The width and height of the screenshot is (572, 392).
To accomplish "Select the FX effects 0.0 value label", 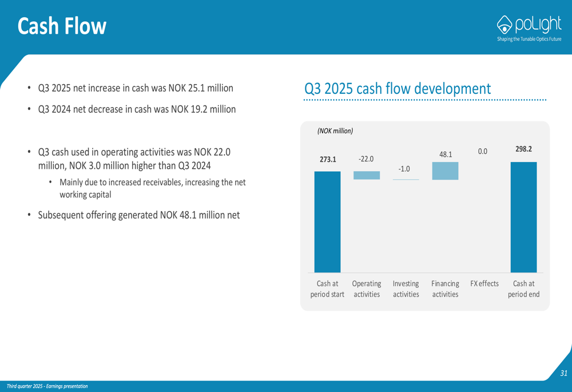I will coord(482,151).
